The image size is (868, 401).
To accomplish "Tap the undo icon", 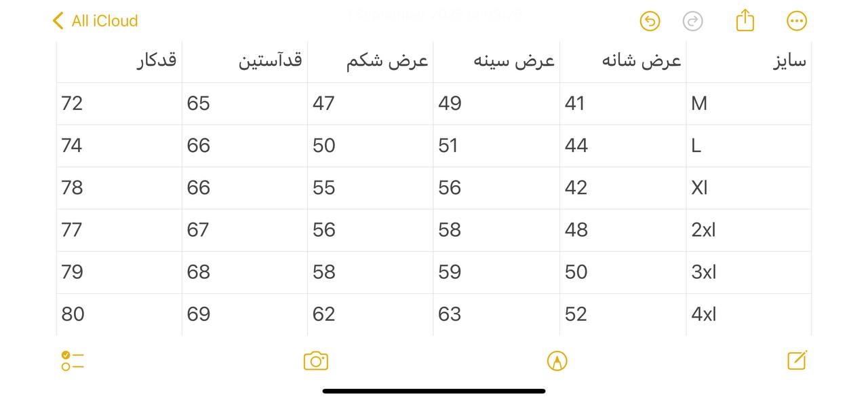I will coord(650,21).
